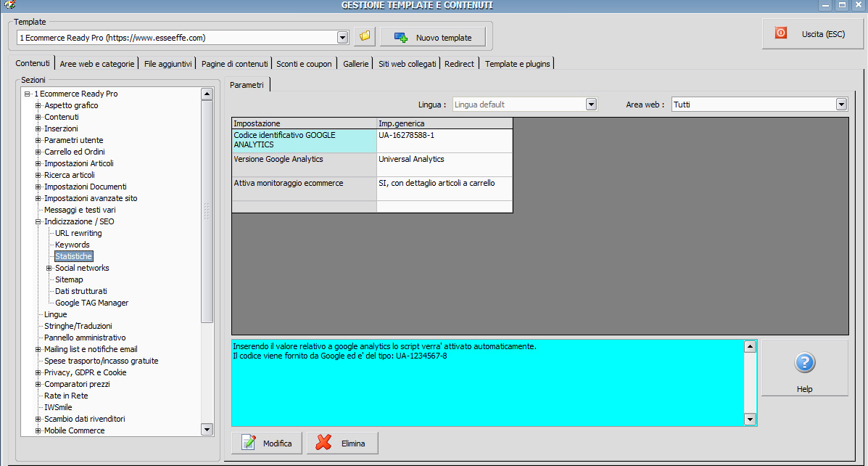This screenshot has width=868, height=466.
Task: Expand the Social networks node
Action: pyautogui.click(x=49, y=268)
